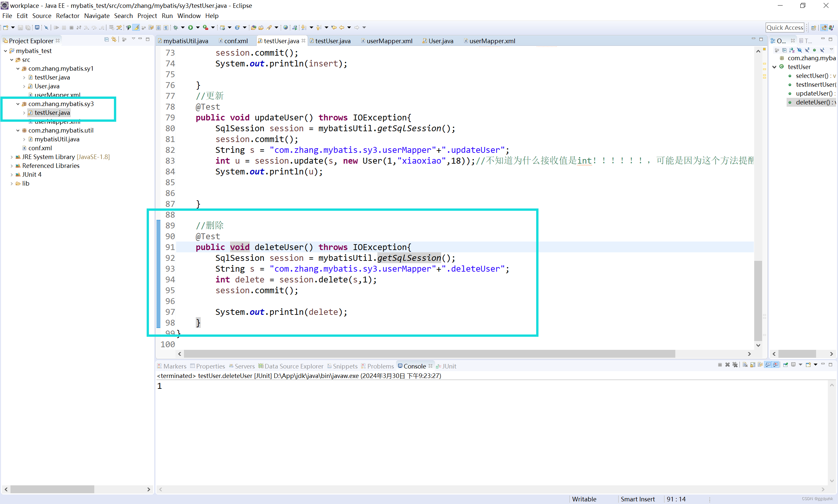Switch to conf.xml editor tab
This screenshot has width=838, height=504.
click(233, 41)
